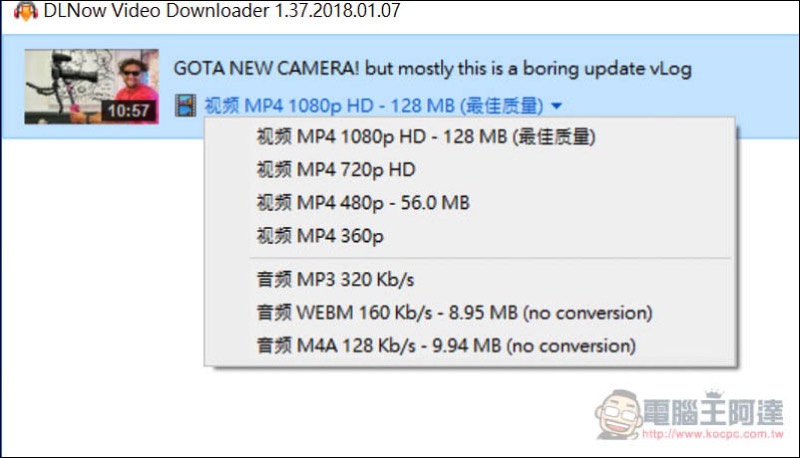Click the film strip icon beside format
This screenshot has width=800, height=458.
(x=185, y=106)
